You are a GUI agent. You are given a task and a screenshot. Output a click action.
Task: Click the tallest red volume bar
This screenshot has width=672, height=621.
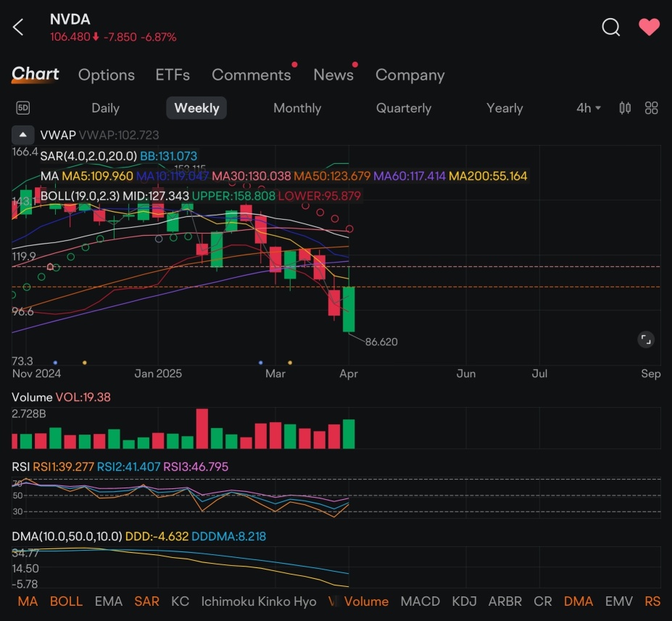point(202,429)
